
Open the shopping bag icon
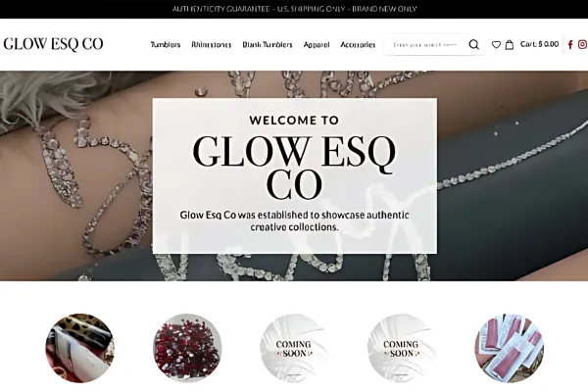click(x=510, y=45)
